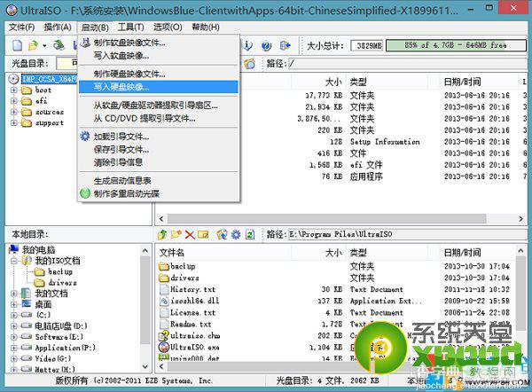This screenshot has width=532, height=392.
Task: Expand the 我的文档 tree node
Action: point(14,294)
